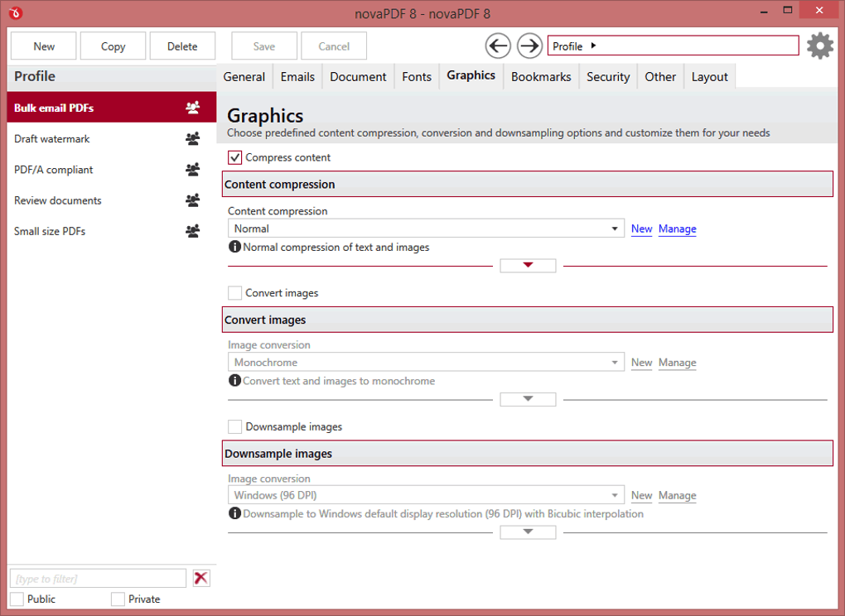Close the novaPDF window

point(819,10)
